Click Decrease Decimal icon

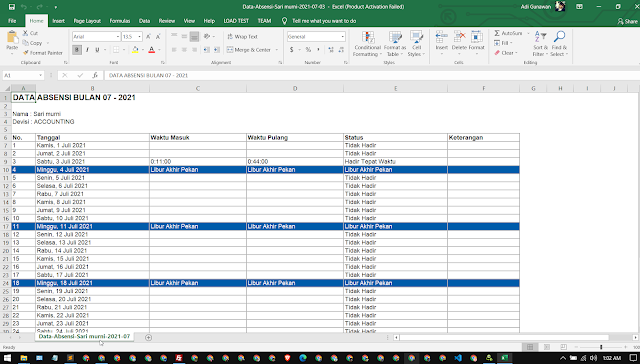pos(341,50)
